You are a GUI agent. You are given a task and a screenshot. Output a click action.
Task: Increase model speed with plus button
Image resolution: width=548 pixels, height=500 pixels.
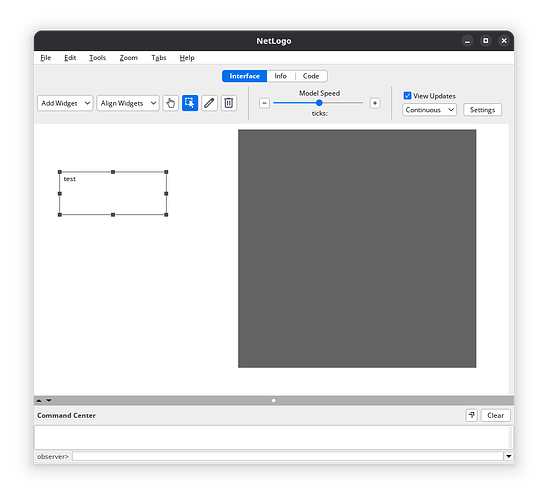375,103
